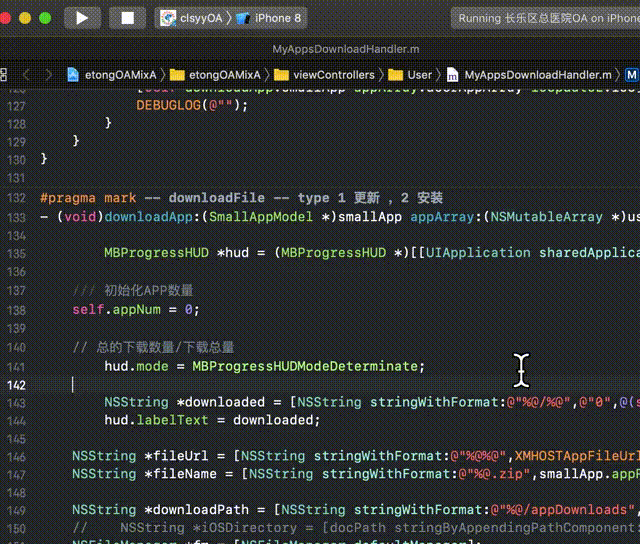
Task: Click MBProgressHUDModeDeterminate constant
Action: click(x=305, y=366)
